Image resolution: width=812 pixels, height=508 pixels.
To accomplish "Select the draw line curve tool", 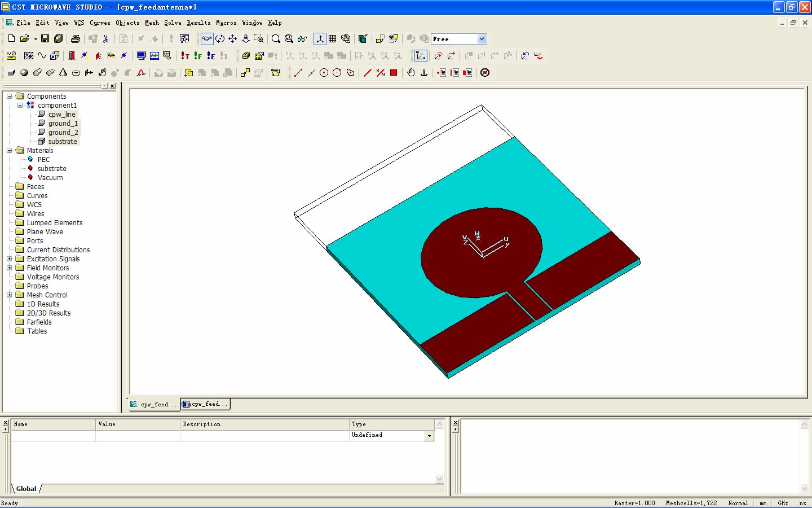I will (x=298, y=73).
